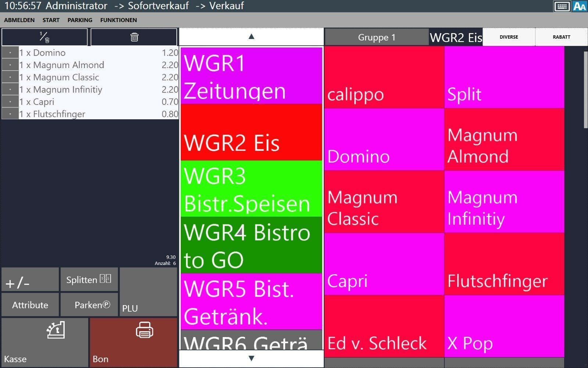Select the WGR3 Bistr.Speisen category
588x368 pixels.
coord(251,188)
